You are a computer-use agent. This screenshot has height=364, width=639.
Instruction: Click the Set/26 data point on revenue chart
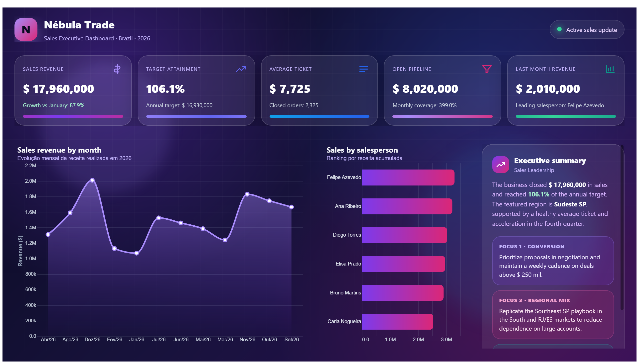(292, 207)
